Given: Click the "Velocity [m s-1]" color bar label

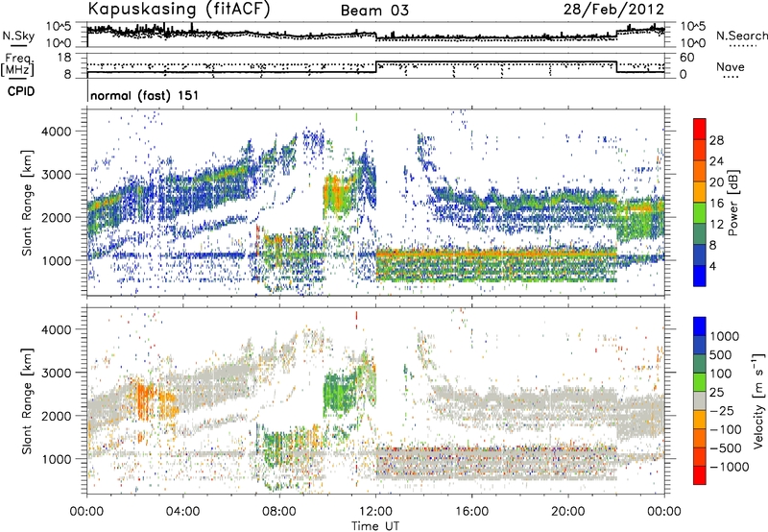Looking at the screenshot, I should 758,400.
